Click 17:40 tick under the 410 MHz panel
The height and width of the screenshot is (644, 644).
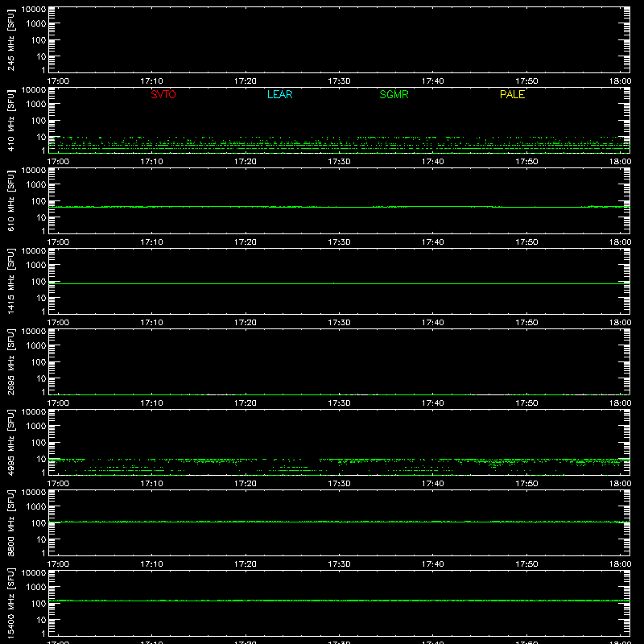[433, 162]
